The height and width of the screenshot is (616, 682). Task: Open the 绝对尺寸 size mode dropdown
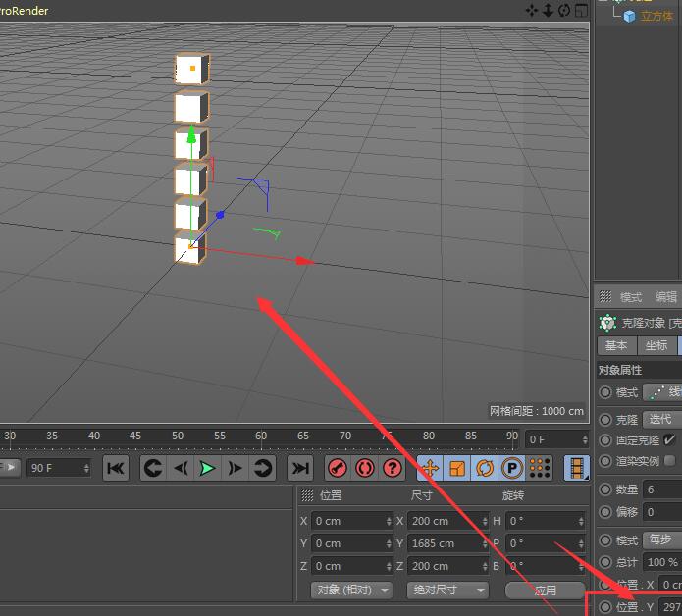click(x=449, y=590)
